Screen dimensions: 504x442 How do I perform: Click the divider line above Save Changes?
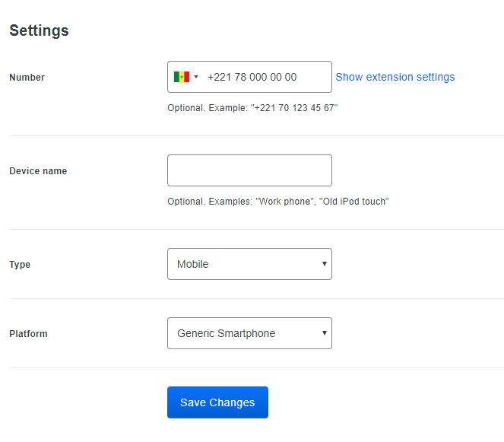click(256, 367)
